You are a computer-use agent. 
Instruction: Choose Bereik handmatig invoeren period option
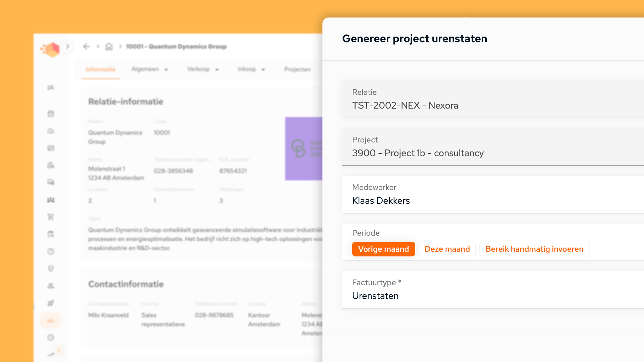[x=534, y=249]
